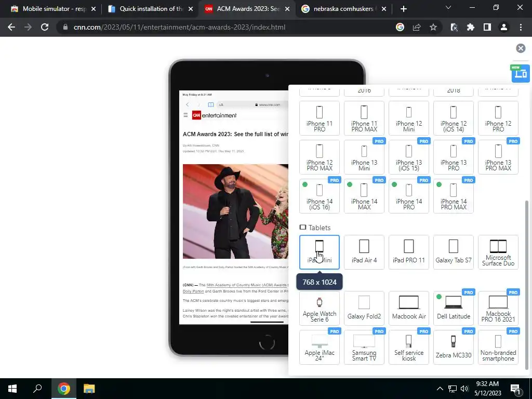
Task: Switch to the ACM Awards 2023 tab
Action: pos(247,9)
